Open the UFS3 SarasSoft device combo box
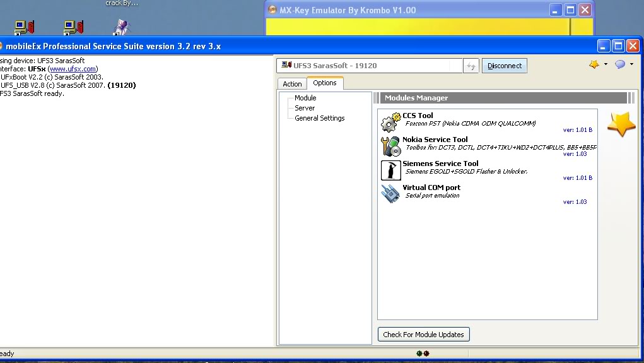 tap(369, 66)
